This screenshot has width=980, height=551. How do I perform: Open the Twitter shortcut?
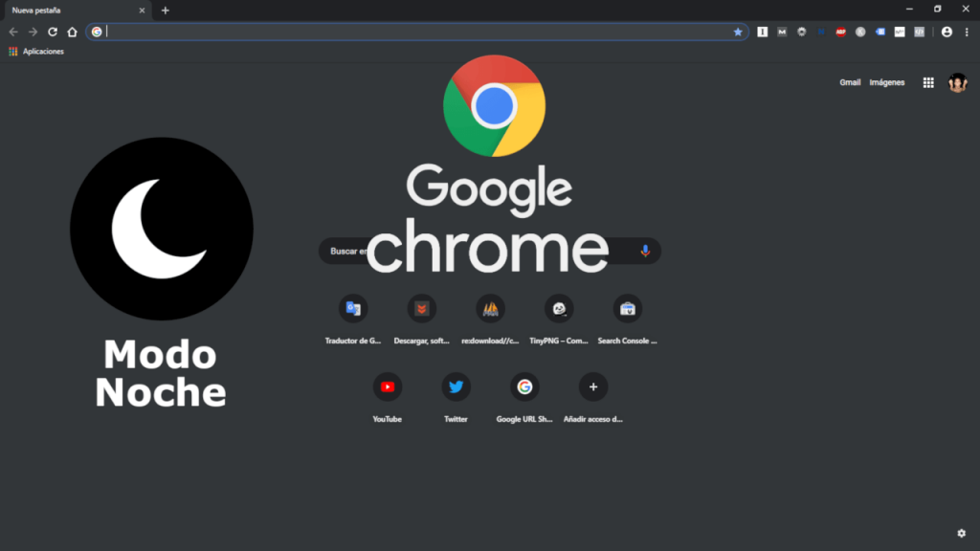(x=456, y=386)
